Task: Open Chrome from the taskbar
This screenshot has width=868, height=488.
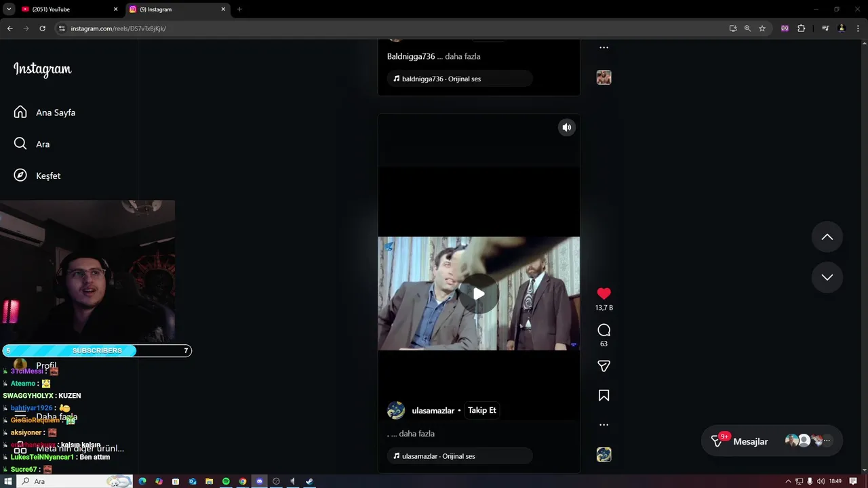Action: click(x=243, y=481)
